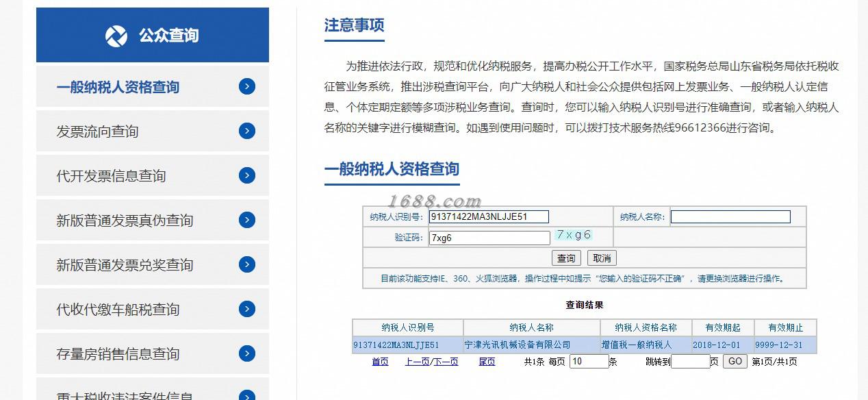Click the 公众查询 header title
The image size is (868, 400).
[x=168, y=36]
